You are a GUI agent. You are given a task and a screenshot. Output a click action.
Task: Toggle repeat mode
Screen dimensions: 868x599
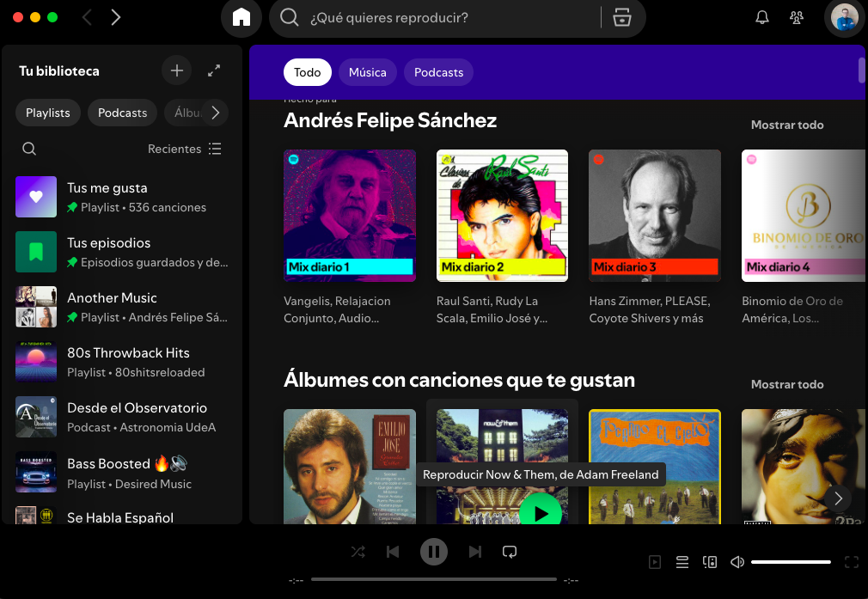pyautogui.click(x=509, y=552)
